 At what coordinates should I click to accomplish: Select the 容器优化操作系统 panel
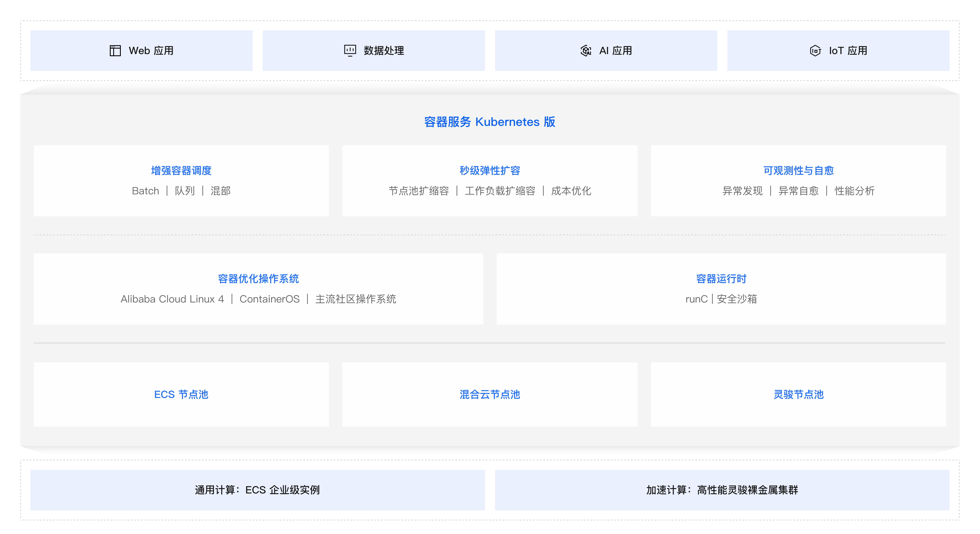258,289
